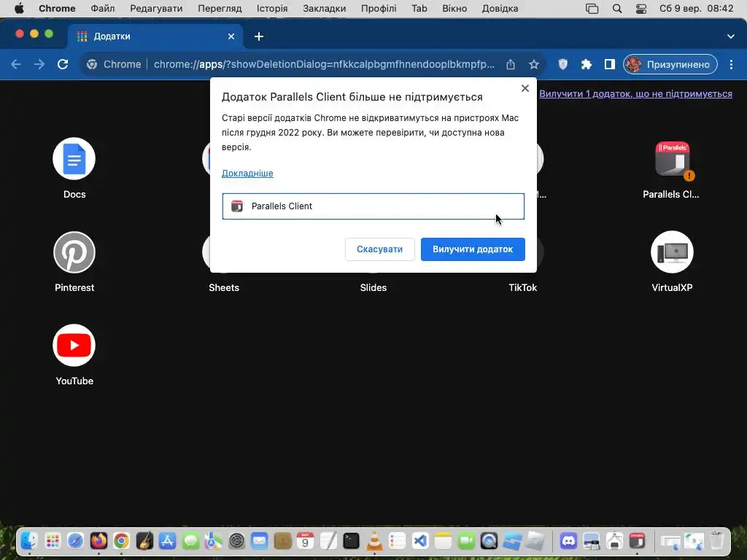Open Google Chrome from the Dock
The width and height of the screenshot is (747, 560).
pos(122,541)
